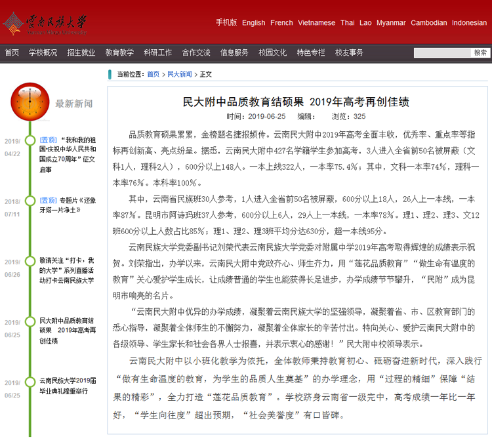Screen dimensions: 492x448
Task: Click the red clock icon beside 最新新闻
Action: tap(30, 102)
